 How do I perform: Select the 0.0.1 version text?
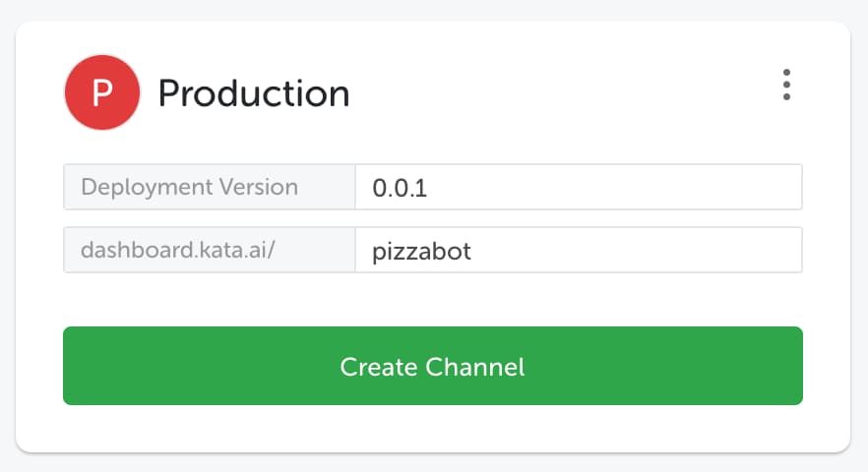point(400,188)
